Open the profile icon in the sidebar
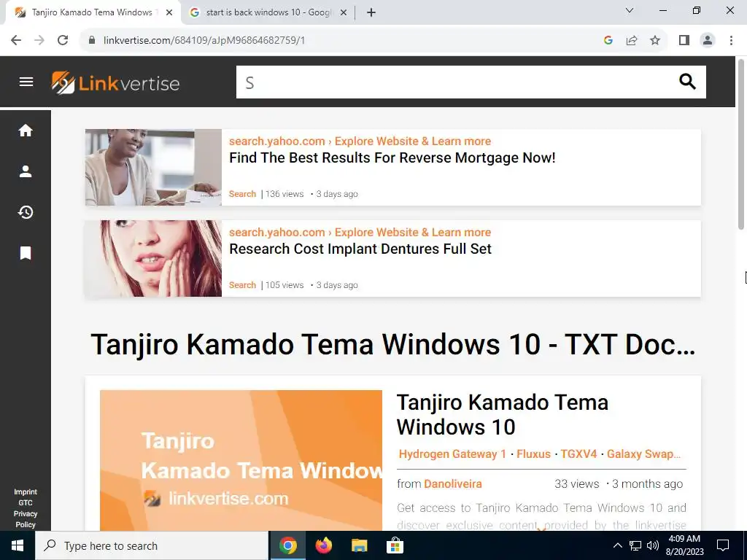The width and height of the screenshot is (747, 560). coord(26,171)
